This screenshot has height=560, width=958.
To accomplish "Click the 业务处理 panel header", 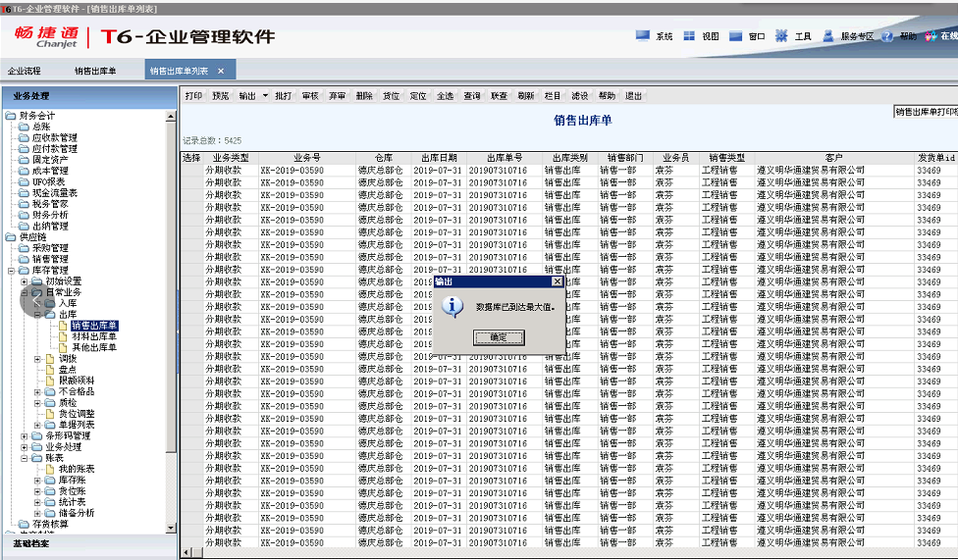I will pyautogui.click(x=89, y=96).
